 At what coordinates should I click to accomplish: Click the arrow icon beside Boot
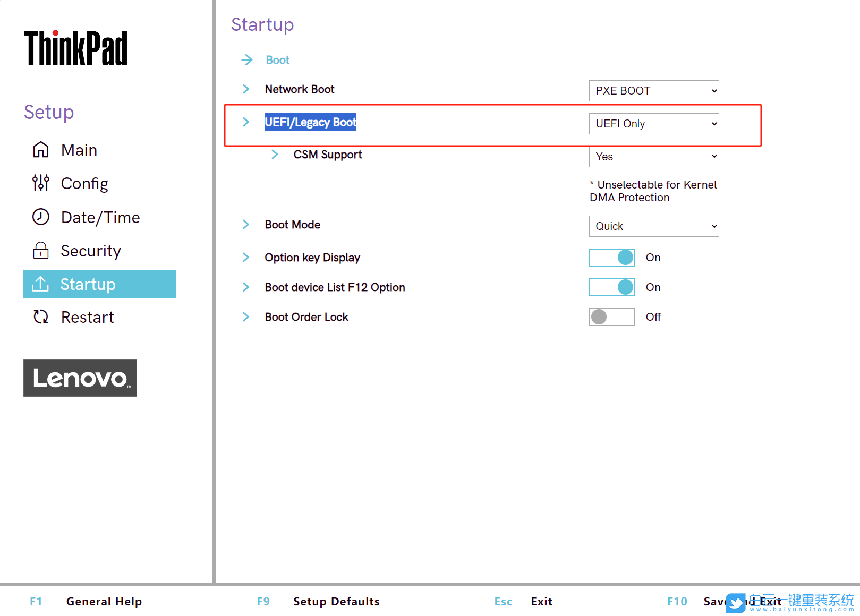247,60
